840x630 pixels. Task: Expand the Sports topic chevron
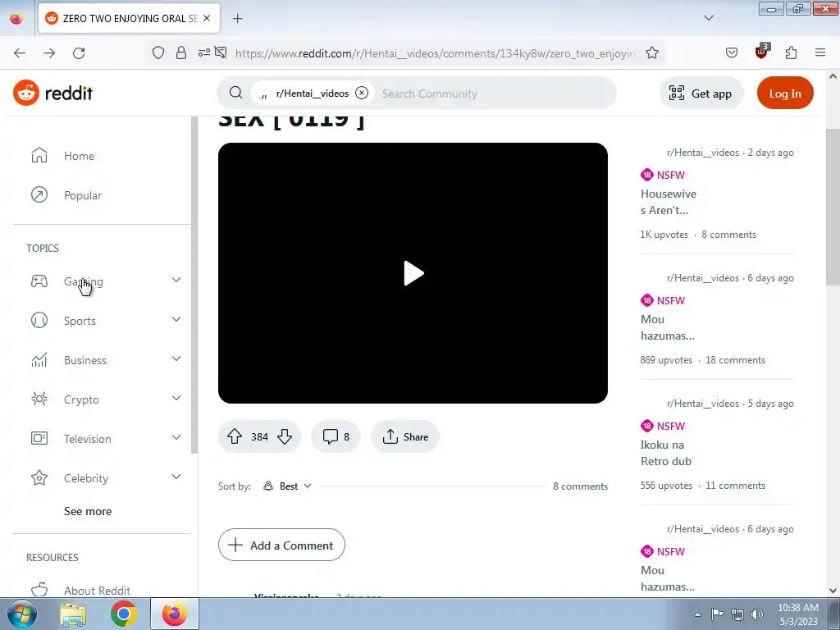[x=176, y=320]
